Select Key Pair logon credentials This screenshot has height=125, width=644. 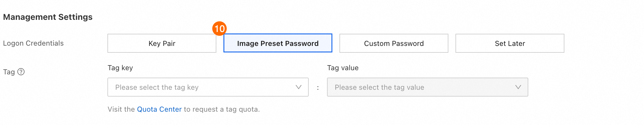(162, 44)
